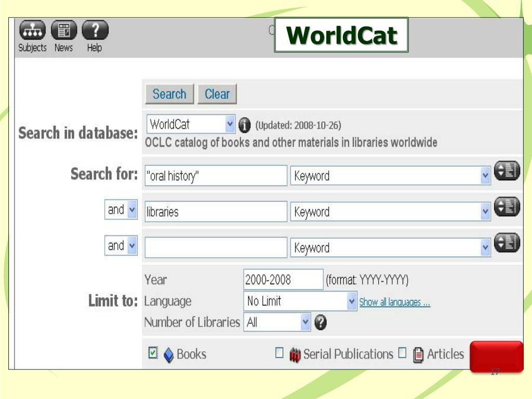
Task: Open Keyword dropdown for "oral history" row
Action: tap(391, 176)
